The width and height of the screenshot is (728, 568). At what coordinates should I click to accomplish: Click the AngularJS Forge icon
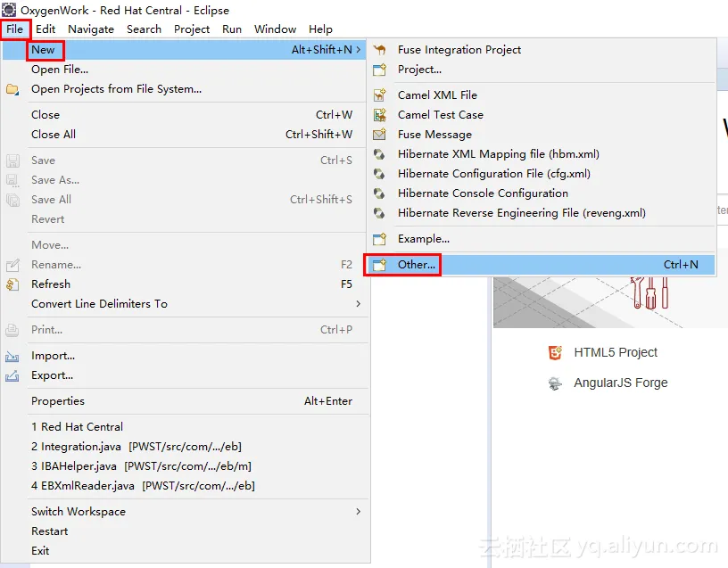click(x=555, y=383)
